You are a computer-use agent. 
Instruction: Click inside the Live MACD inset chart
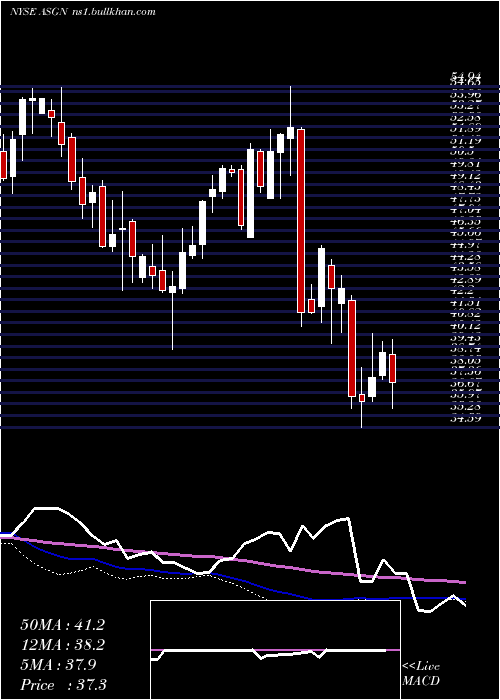(x=275, y=650)
